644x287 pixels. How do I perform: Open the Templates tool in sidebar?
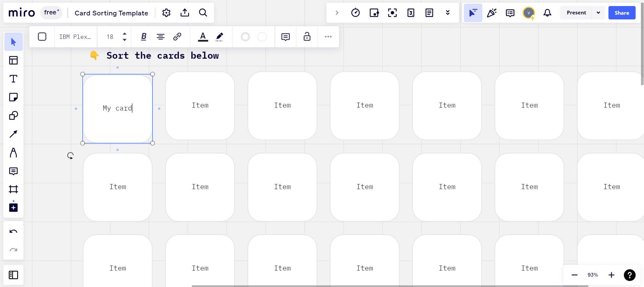[x=13, y=60]
